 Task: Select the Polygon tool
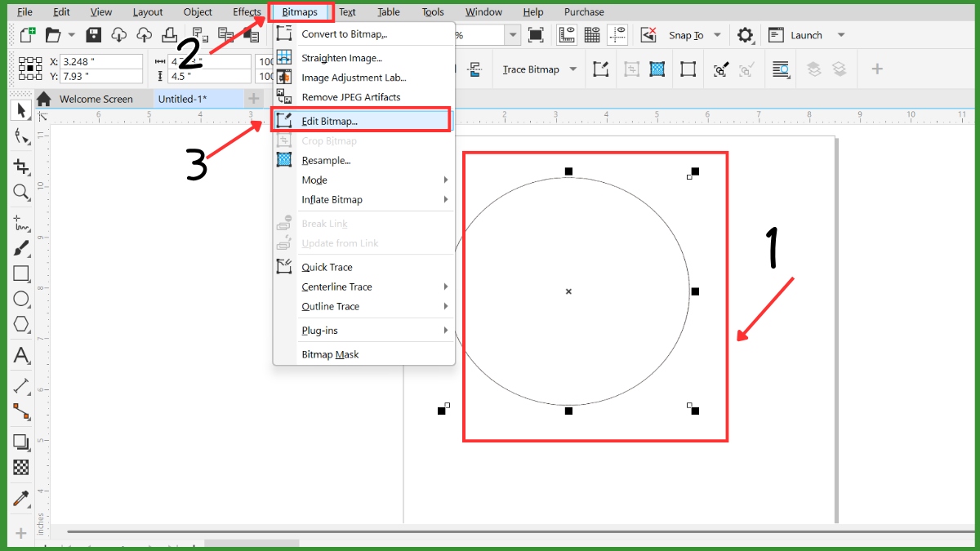coord(21,325)
